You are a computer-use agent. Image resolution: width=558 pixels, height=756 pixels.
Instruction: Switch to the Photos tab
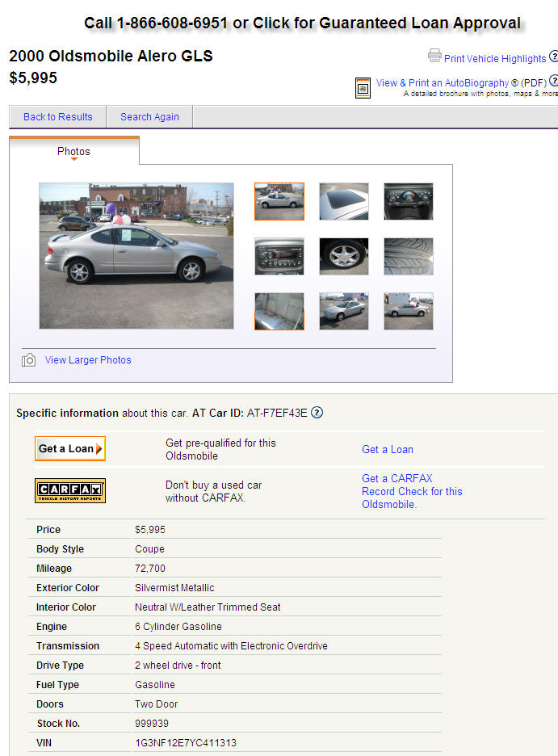pos(73,151)
